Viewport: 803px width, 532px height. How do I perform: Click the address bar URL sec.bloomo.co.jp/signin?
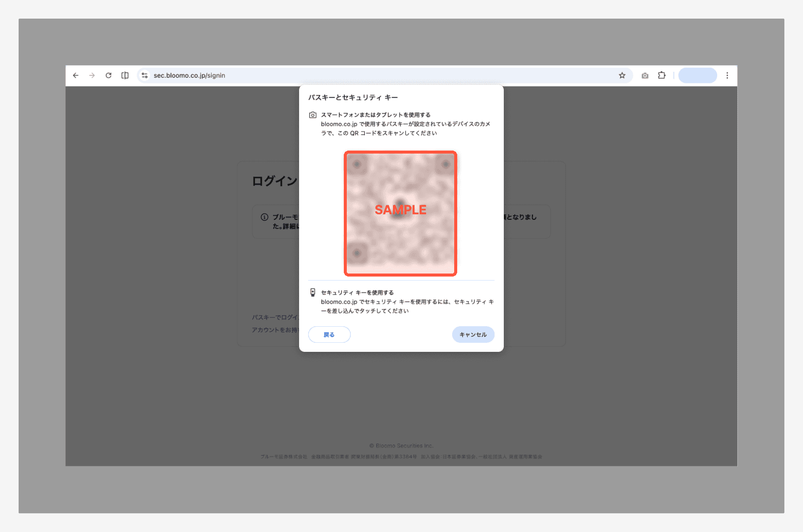(x=189, y=75)
